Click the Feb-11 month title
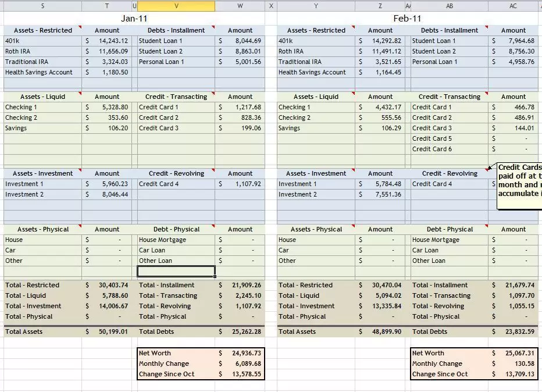Screen dimensions: 542x392 coord(407,19)
